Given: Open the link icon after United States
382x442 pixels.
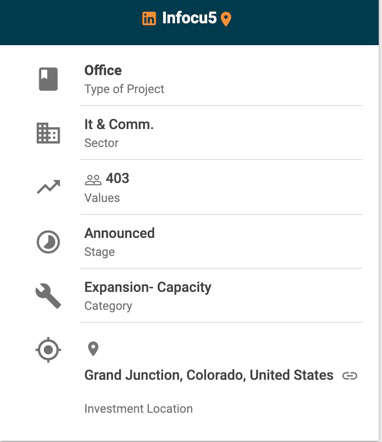Looking at the screenshot, I should point(350,376).
